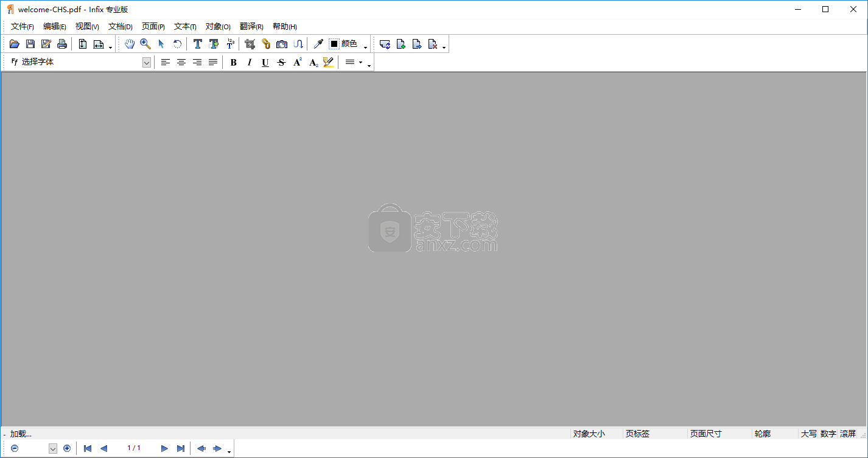
Task: Insert a new page with green-plus page icon
Action: (x=401, y=44)
